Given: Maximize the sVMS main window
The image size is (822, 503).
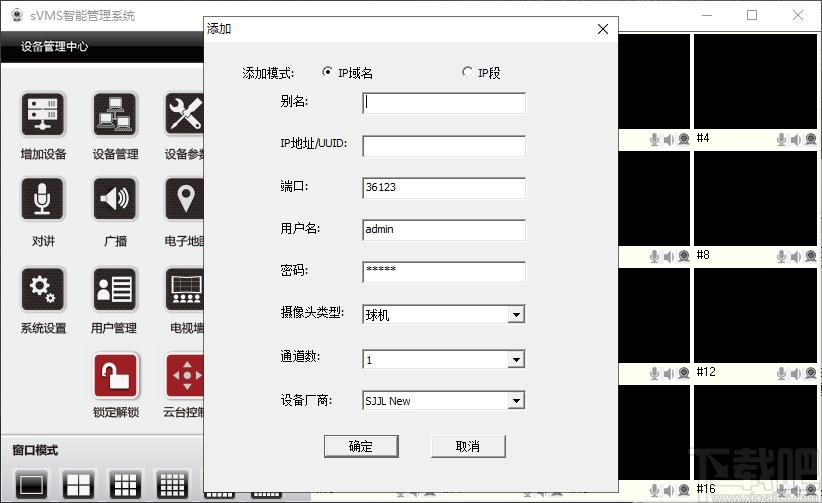Looking at the screenshot, I should click(752, 15).
